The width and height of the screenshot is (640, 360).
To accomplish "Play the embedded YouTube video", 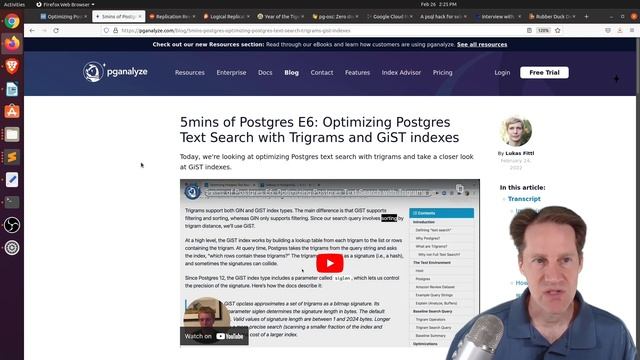I will point(330,263).
